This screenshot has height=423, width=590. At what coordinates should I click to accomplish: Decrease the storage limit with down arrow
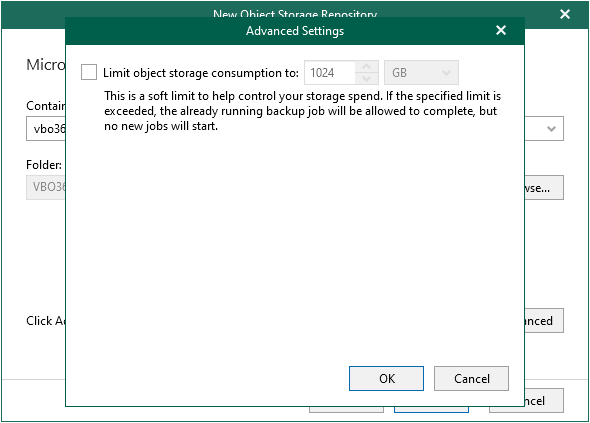[366, 78]
